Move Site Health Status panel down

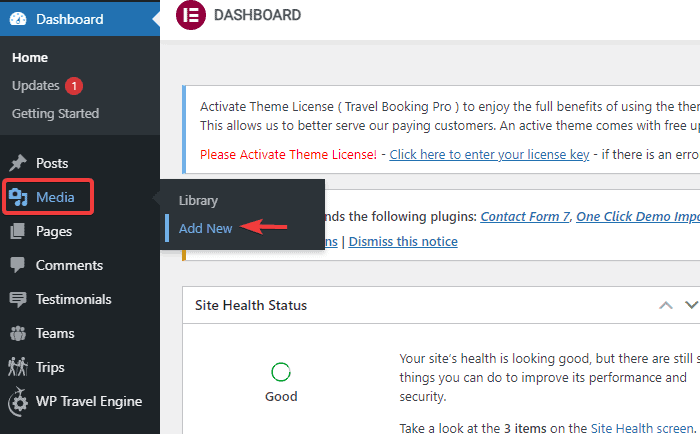[x=690, y=305]
